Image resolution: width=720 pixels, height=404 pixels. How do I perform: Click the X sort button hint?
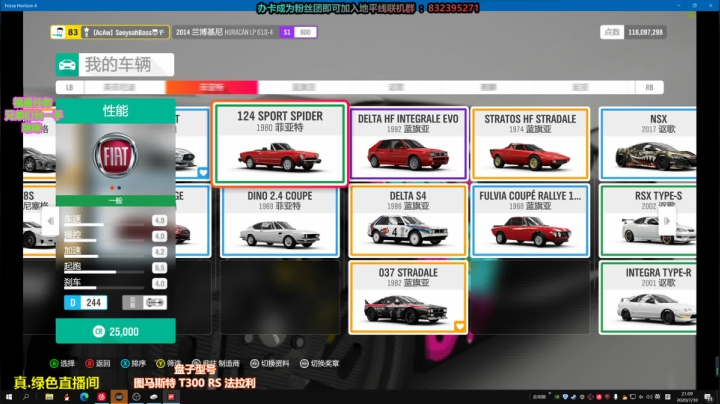(133, 364)
